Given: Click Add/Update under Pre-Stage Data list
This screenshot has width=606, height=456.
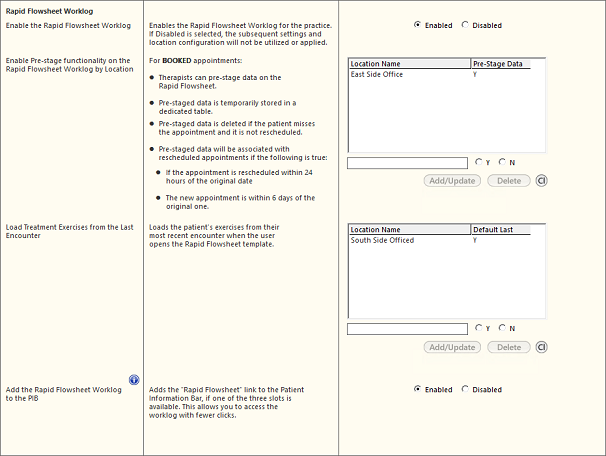Looking at the screenshot, I should [x=452, y=181].
